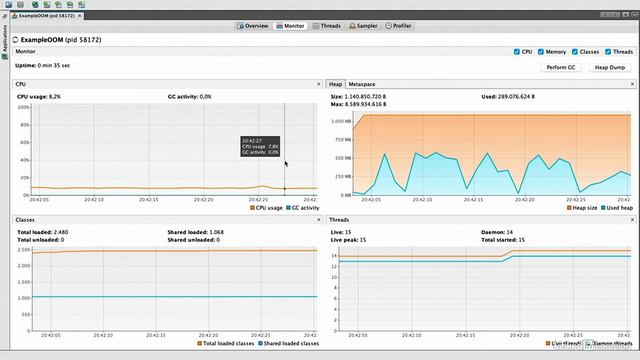Switch to the Overview tab
Viewport: 640px width, 360px height.
pos(253,26)
